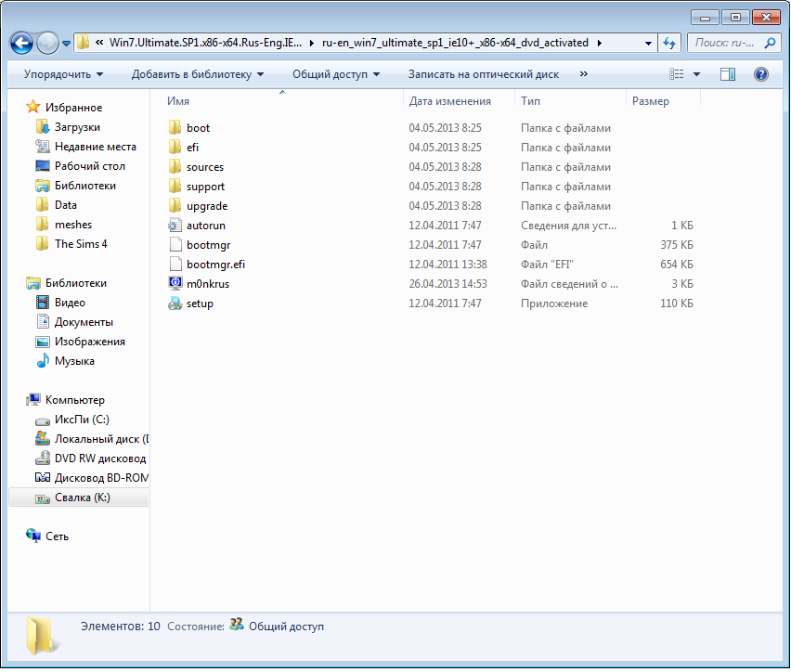The width and height of the screenshot is (791, 672).
Task: Click size '654 КБ' of bootmgr.efi
Action: pos(677,265)
